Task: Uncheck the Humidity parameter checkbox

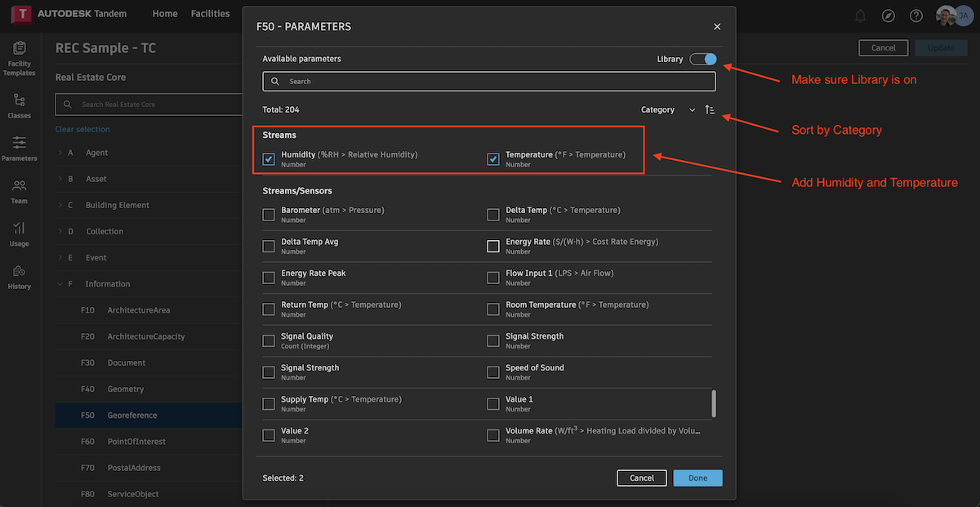Action: (x=269, y=159)
